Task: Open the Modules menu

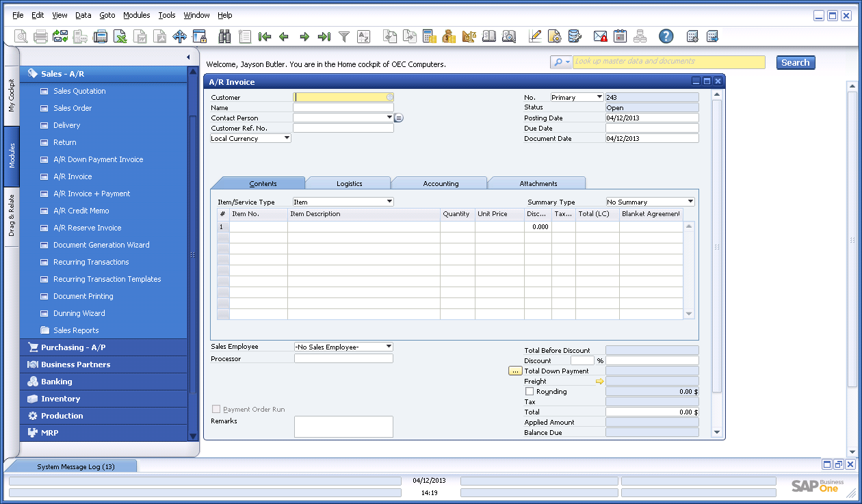Action: (x=136, y=14)
